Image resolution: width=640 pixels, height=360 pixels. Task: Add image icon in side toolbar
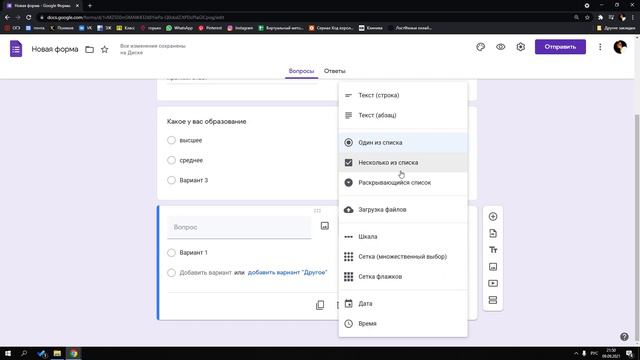[x=493, y=267]
